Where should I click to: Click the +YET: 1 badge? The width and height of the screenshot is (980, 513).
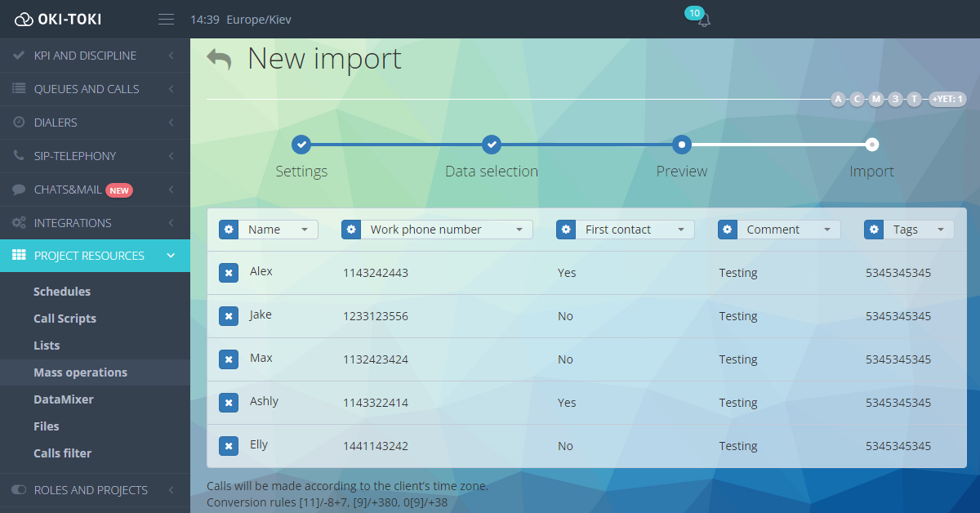(947, 99)
